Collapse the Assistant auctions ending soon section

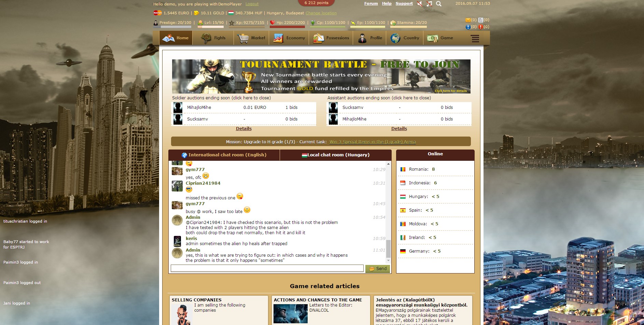point(379,98)
